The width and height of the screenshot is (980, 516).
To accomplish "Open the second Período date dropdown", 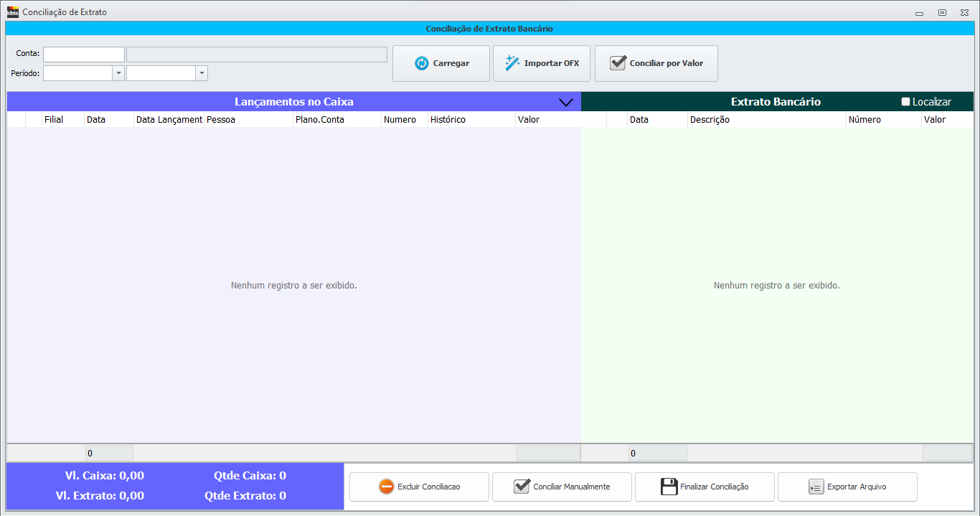I will coord(202,73).
